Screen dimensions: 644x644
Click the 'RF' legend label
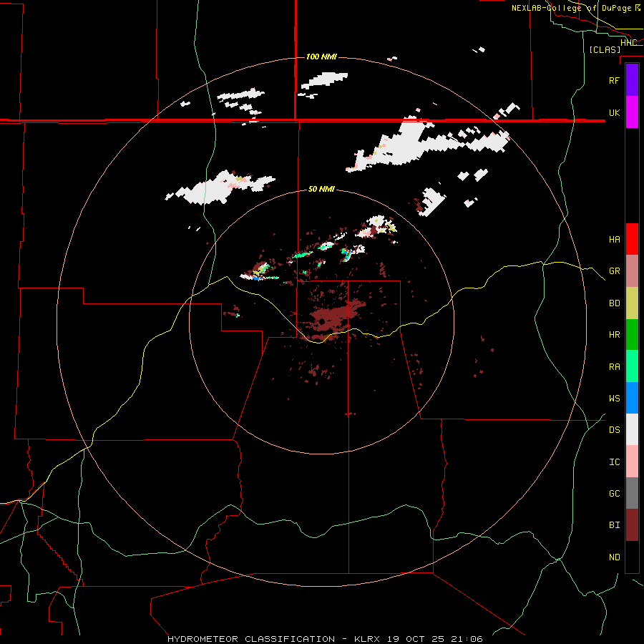[x=614, y=80]
